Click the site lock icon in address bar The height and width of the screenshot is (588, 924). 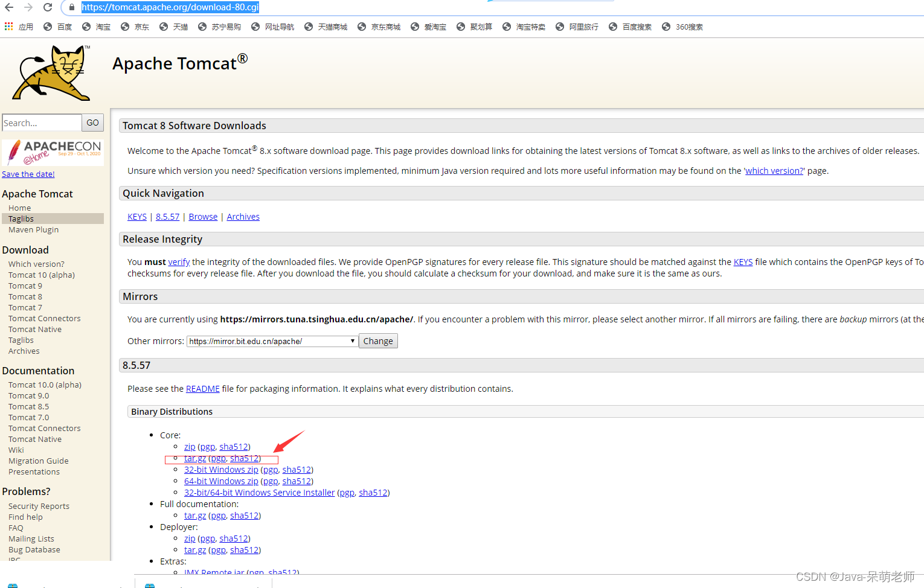(72, 7)
